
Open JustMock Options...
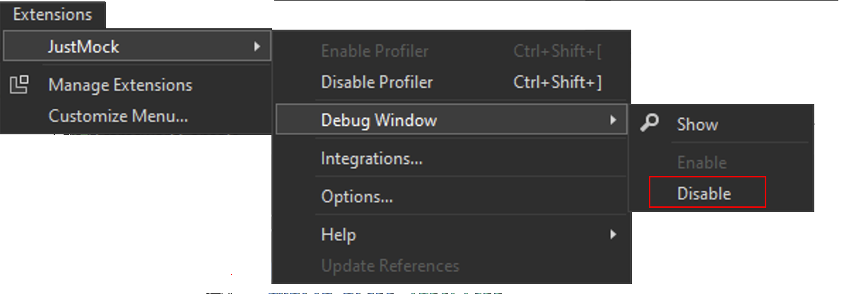[357, 197]
